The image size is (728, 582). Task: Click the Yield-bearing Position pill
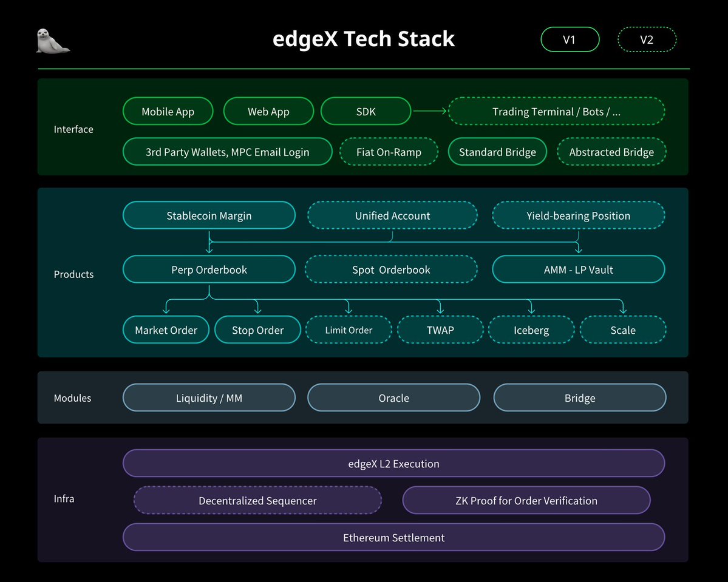coord(579,215)
